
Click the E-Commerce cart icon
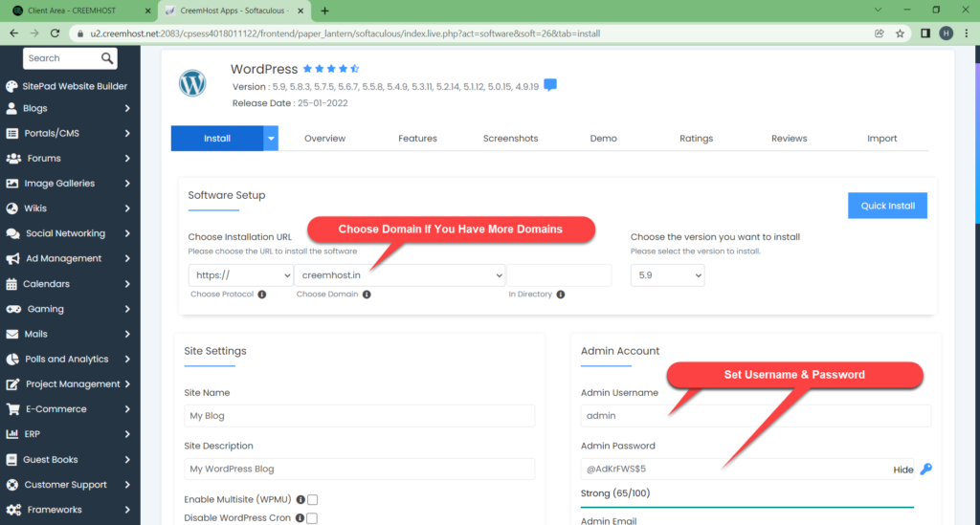[x=12, y=409]
